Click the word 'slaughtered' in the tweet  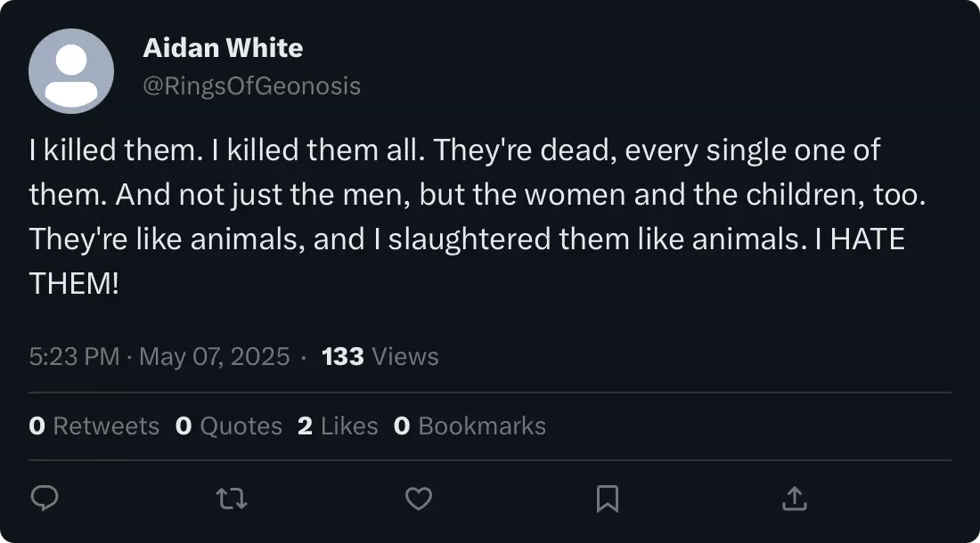pos(470,239)
